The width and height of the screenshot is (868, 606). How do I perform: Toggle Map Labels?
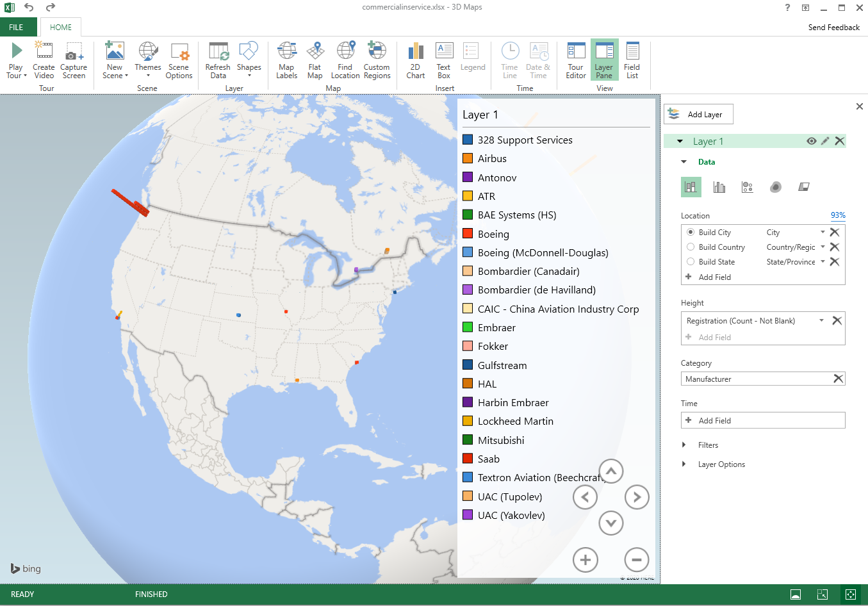pos(286,60)
